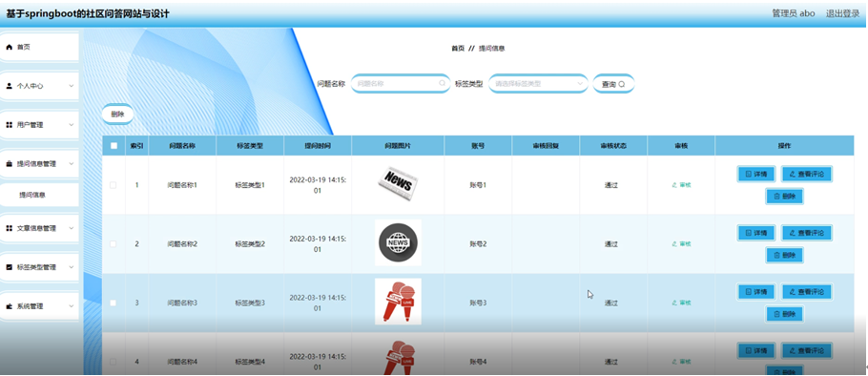Click the person icon beside 个人中心
Viewport: 868px width, 376px height.
9,87
